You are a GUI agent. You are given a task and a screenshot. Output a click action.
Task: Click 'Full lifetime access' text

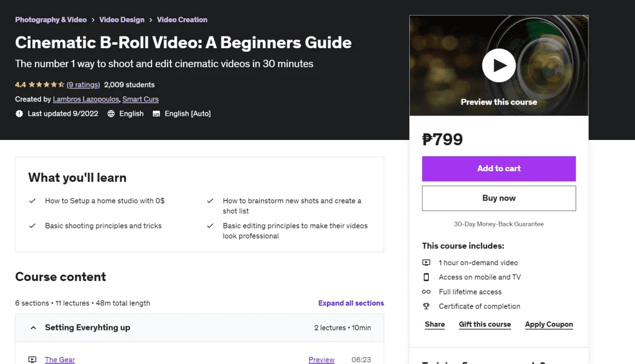pyautogui.click(x=470, y=292)
